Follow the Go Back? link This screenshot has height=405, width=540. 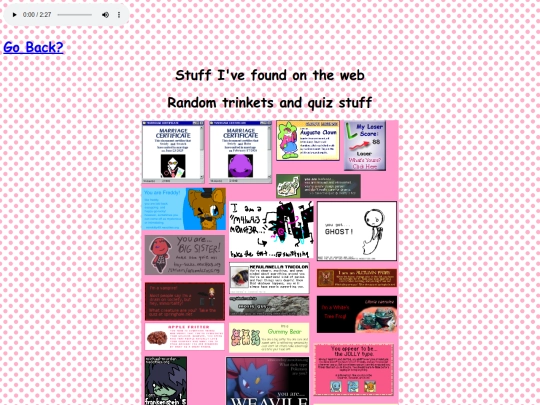(x=33, y=47)
